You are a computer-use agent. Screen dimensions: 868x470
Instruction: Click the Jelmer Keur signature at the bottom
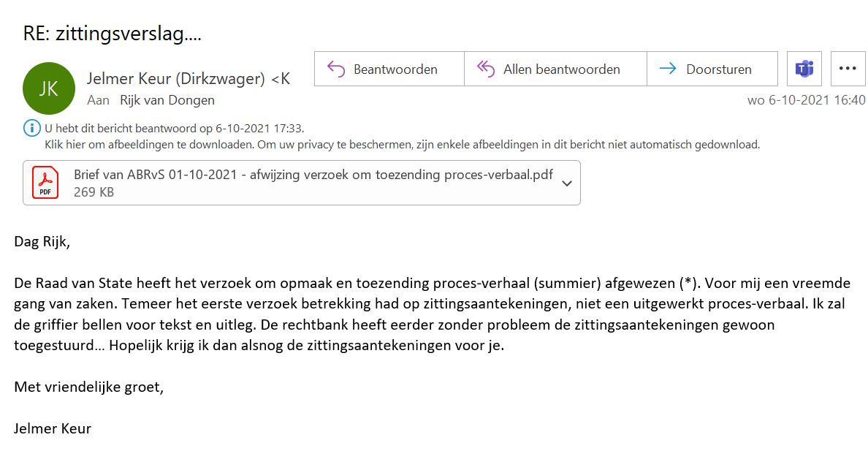pyautogui.click(x=53, y=428)
